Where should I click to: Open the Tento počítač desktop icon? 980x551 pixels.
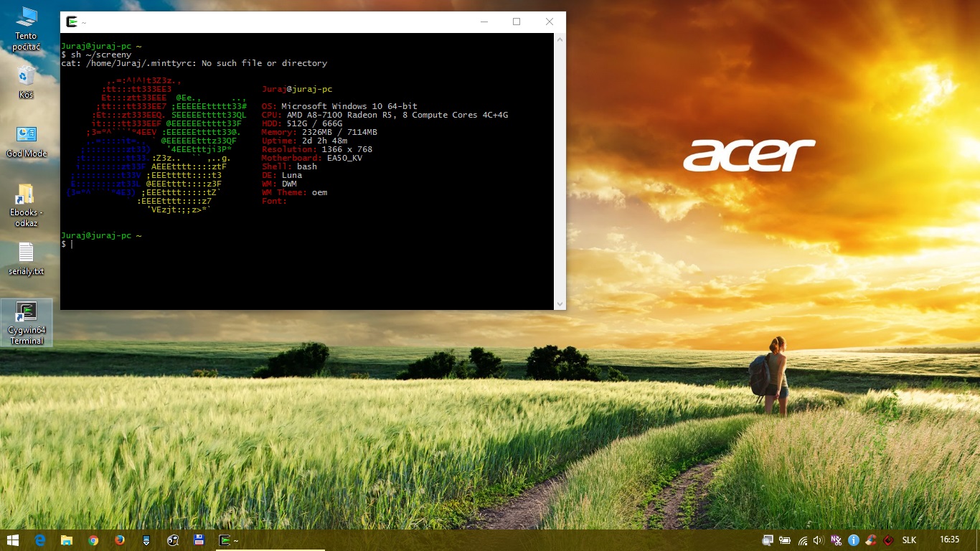[26, 29]
